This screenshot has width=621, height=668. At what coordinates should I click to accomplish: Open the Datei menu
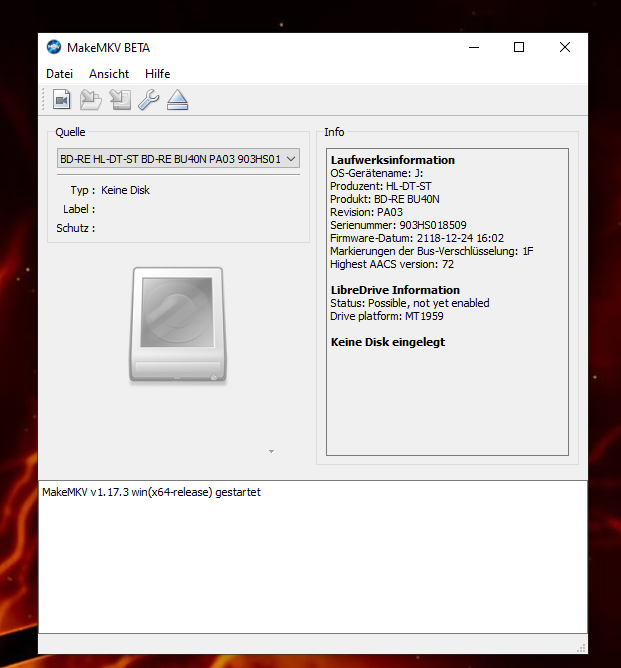[59, 74]
